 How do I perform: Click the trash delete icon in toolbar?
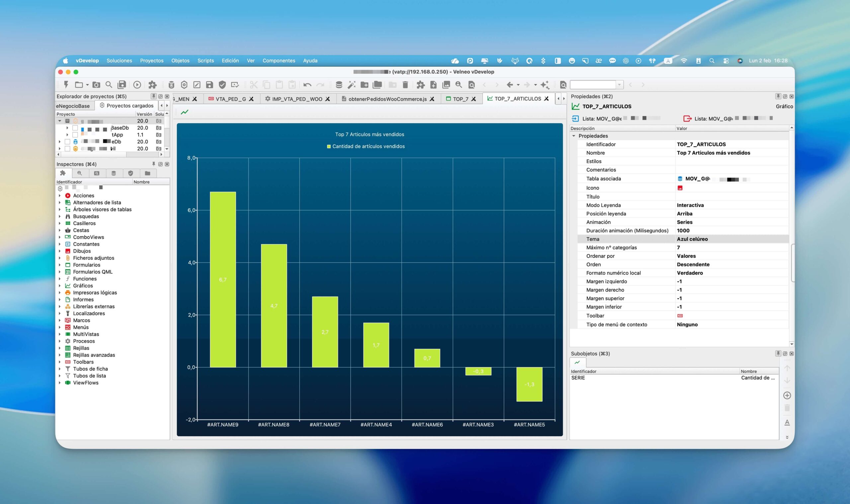(x=405, y=85)
